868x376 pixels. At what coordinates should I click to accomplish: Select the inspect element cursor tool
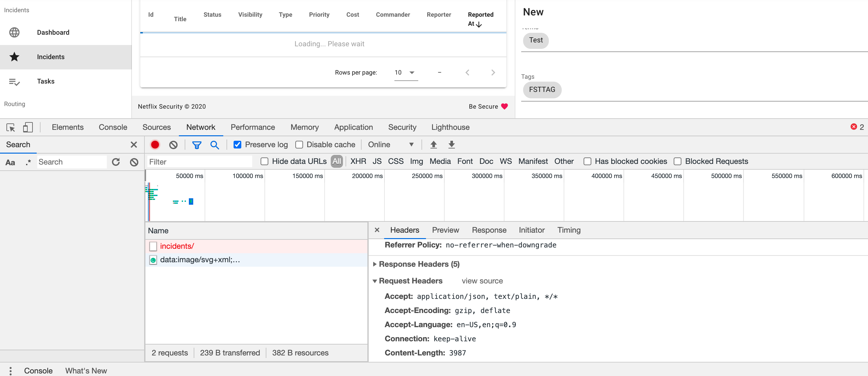10,127
